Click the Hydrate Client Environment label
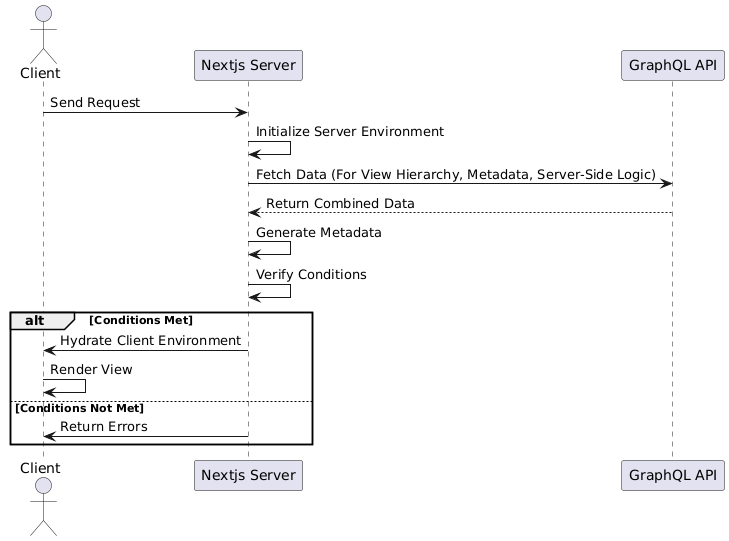 pos(150,341)
